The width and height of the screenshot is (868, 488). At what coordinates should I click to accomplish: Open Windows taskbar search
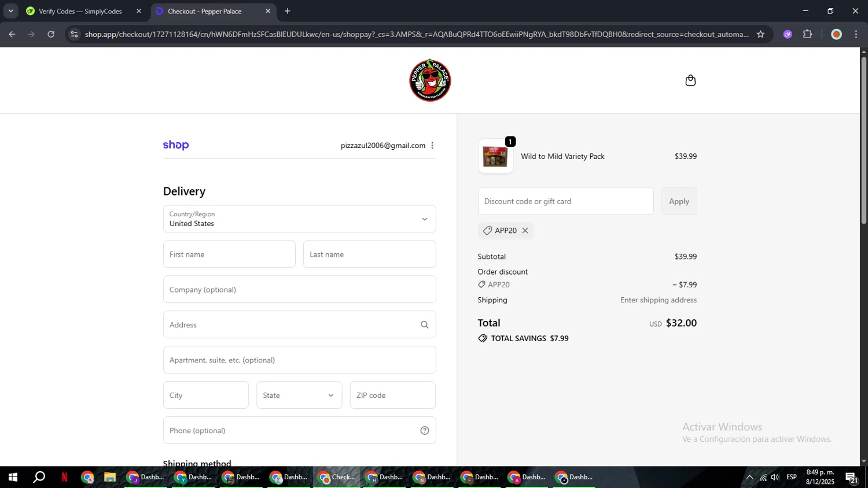(39, 478)
